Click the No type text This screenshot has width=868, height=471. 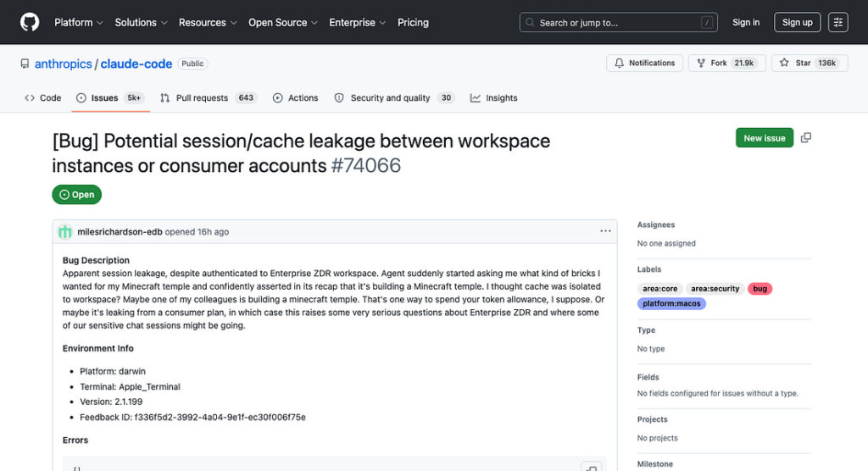click(651, 349)
